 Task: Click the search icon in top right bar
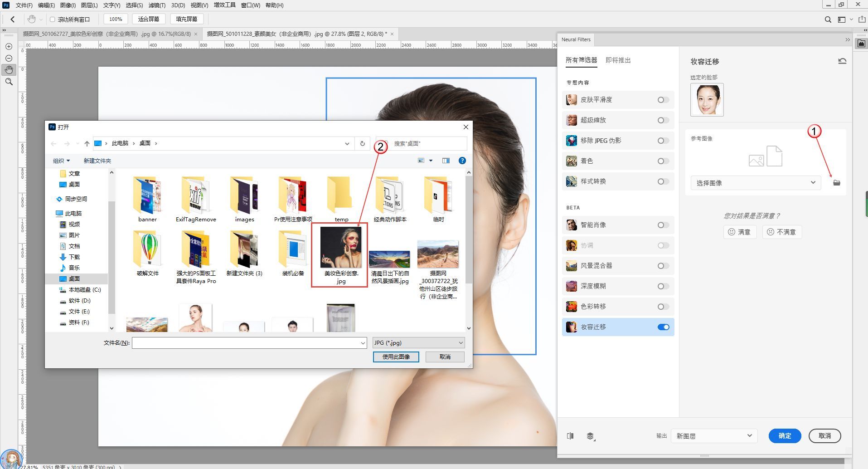coord(828,20)
